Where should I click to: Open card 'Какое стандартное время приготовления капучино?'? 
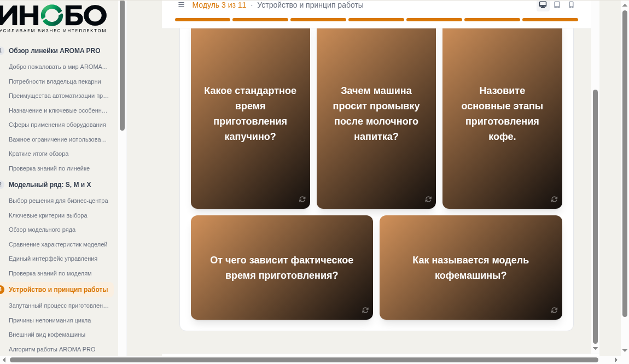point(251,118)
